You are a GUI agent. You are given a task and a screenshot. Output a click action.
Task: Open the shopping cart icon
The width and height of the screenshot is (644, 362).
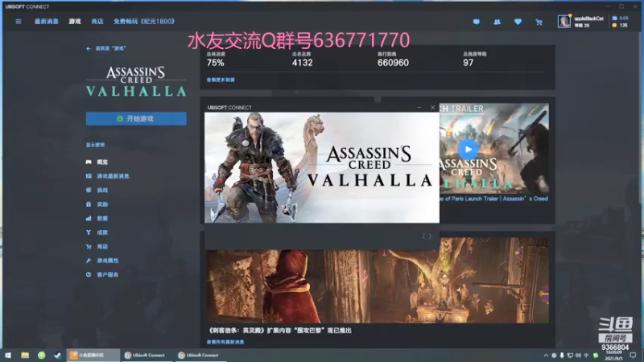tap(539, 22)
